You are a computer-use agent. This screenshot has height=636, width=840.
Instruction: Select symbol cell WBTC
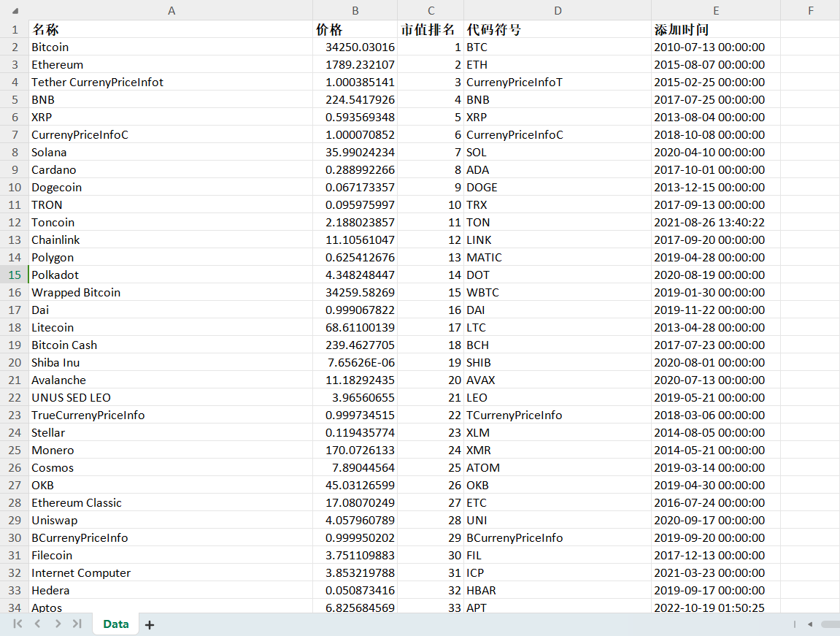558,293
